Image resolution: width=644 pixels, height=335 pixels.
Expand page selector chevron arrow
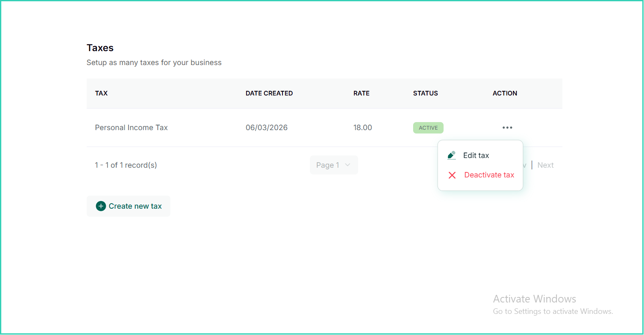(348, 165)
